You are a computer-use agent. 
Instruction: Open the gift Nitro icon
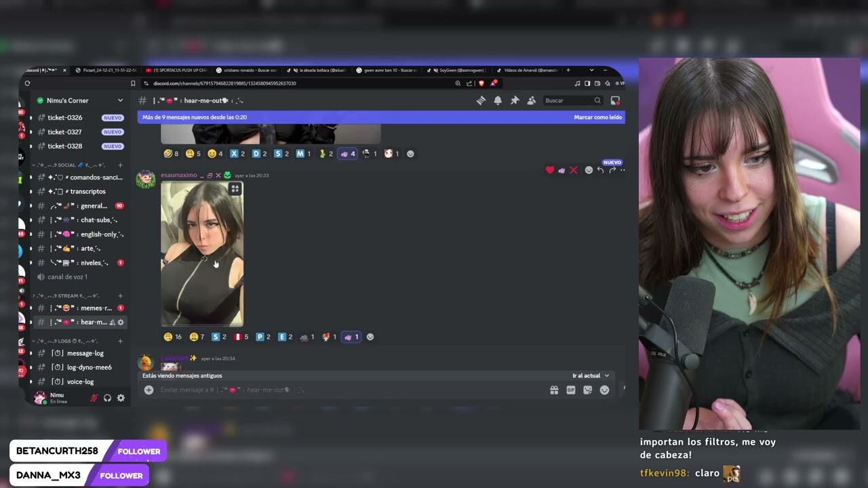[x=554, y=390]
